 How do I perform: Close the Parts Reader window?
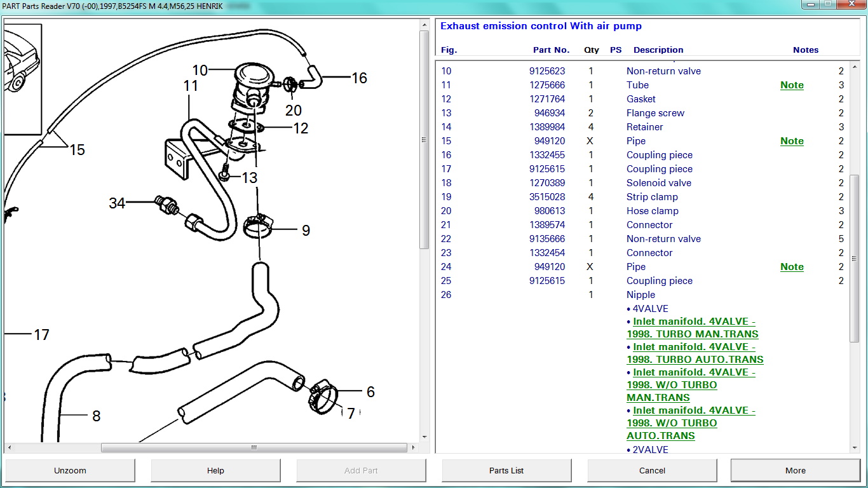click(x=851, y=4)
